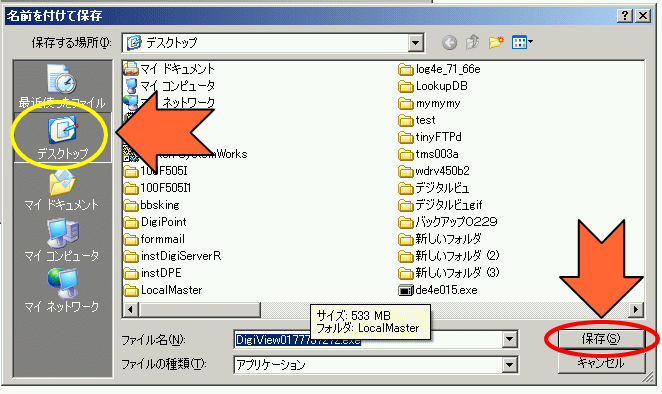Select マイ ドキュメント in places bar
This screenshot has height=394, width=662.
coord(62,189)
